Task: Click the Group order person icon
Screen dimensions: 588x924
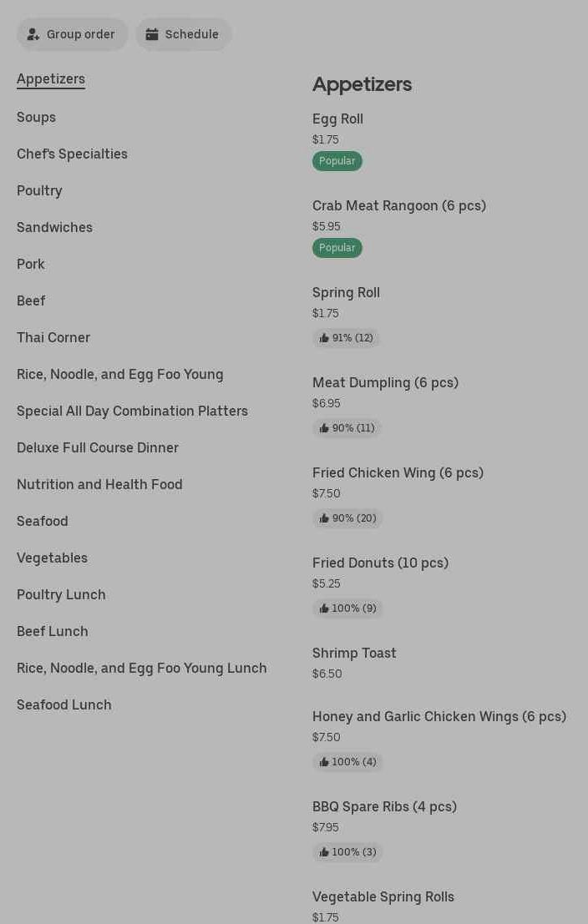Action: 33,34
